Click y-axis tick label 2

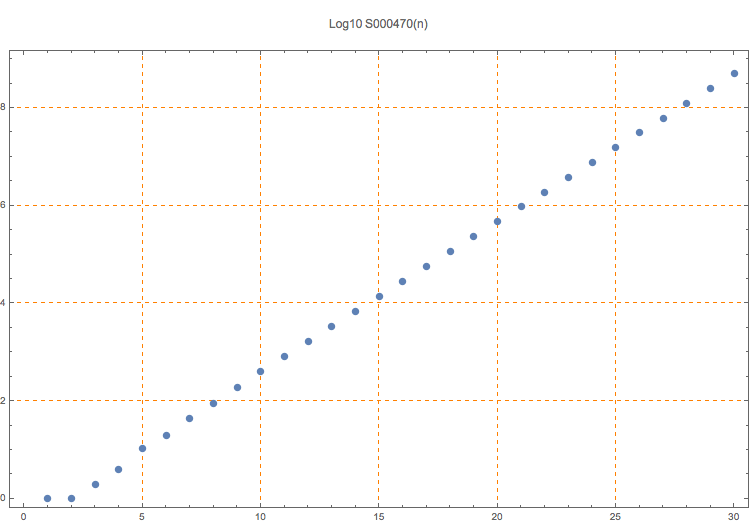pos(4,400)
